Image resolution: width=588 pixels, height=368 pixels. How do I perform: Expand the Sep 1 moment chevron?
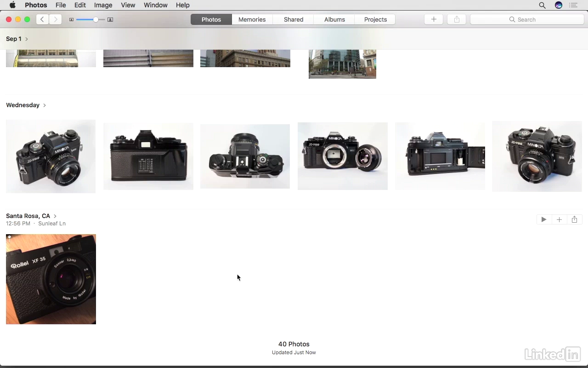(27, 39)
